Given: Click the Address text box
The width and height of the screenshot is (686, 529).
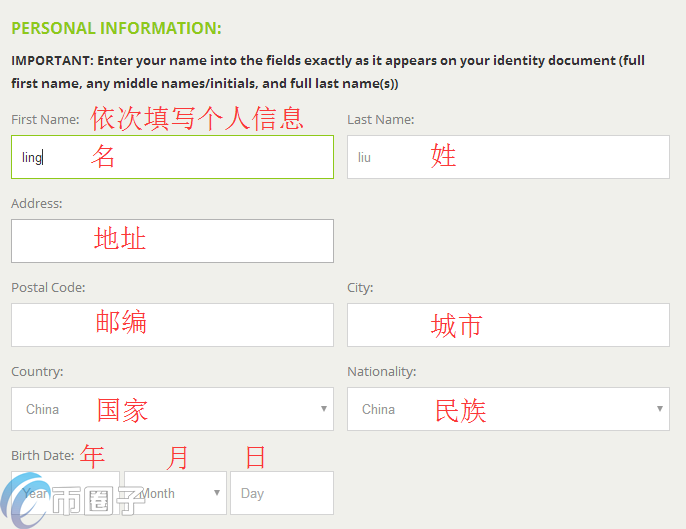Looking at the screenshot, I should [172, 241].
